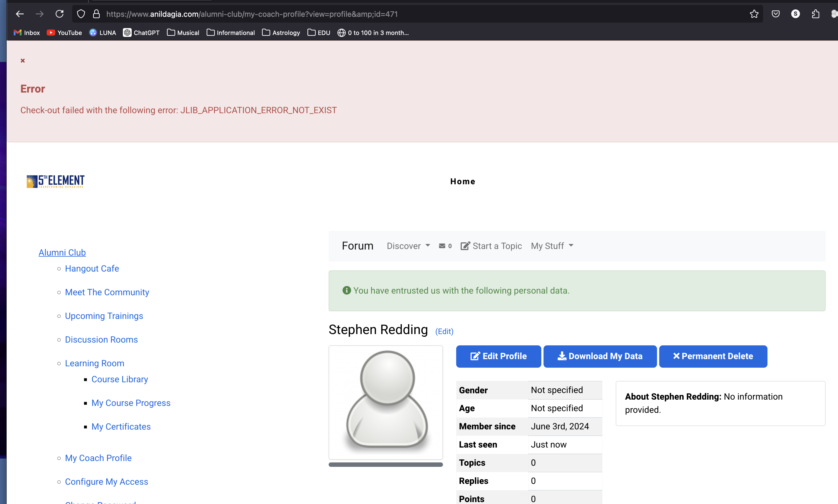The height and width of the screenshot is (504, 838).
Task: Click the tracking protection shield icon
Action: pos(81,14)
